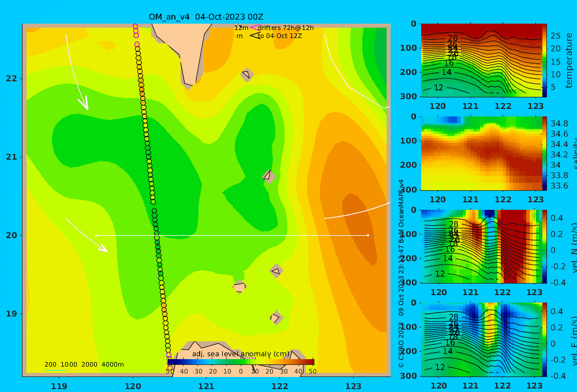
Task: Click the salinity color bar
Action: 545,153
